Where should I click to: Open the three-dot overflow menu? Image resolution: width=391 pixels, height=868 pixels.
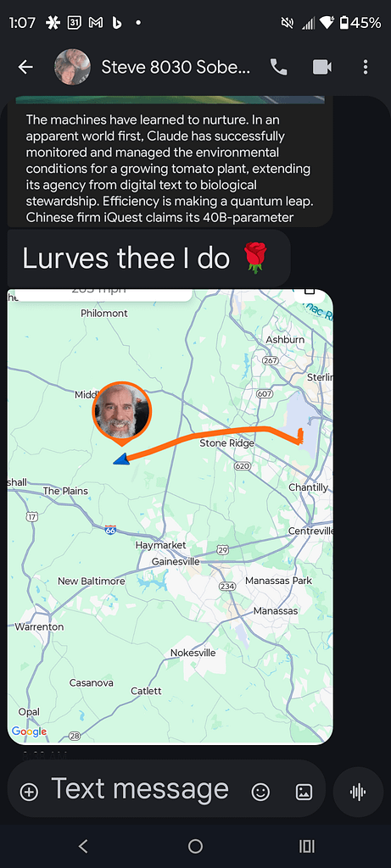pyautogui.click(x=366, y=68)
